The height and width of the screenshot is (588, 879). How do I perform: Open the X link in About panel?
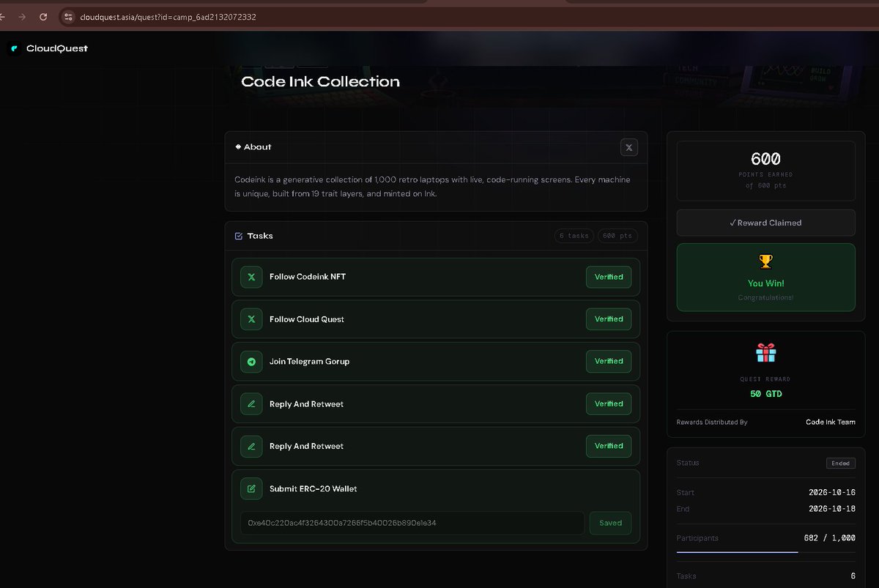click(628, 147)
